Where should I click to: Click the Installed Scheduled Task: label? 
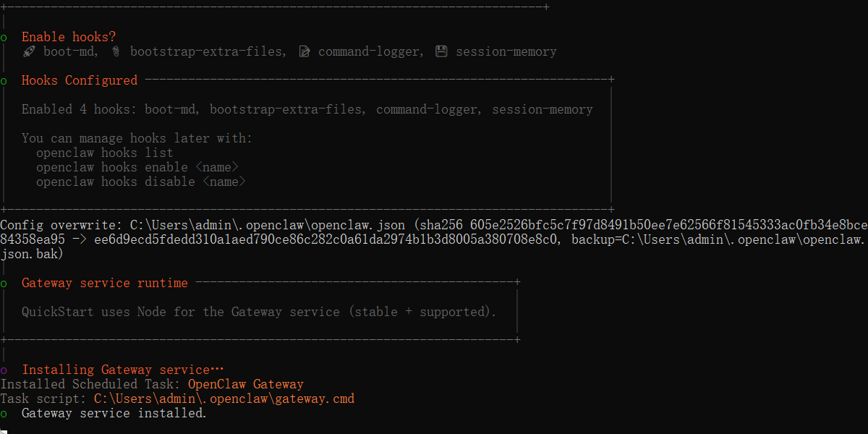tap(90, 384)
